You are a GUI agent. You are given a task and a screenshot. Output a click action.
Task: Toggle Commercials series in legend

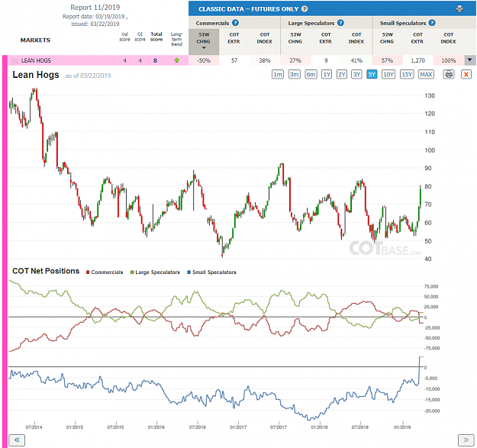pyautogui.click(x=105, y=272)
